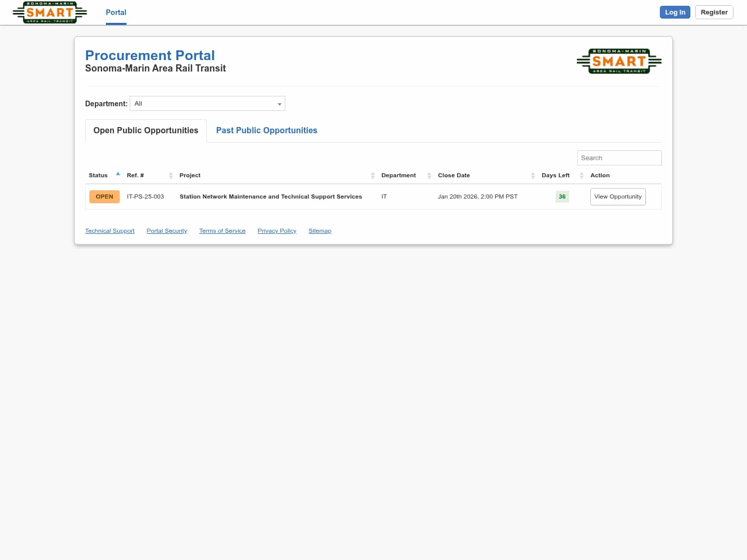
Task: Sort the table by Days Left column
Action: coord(581,175)
